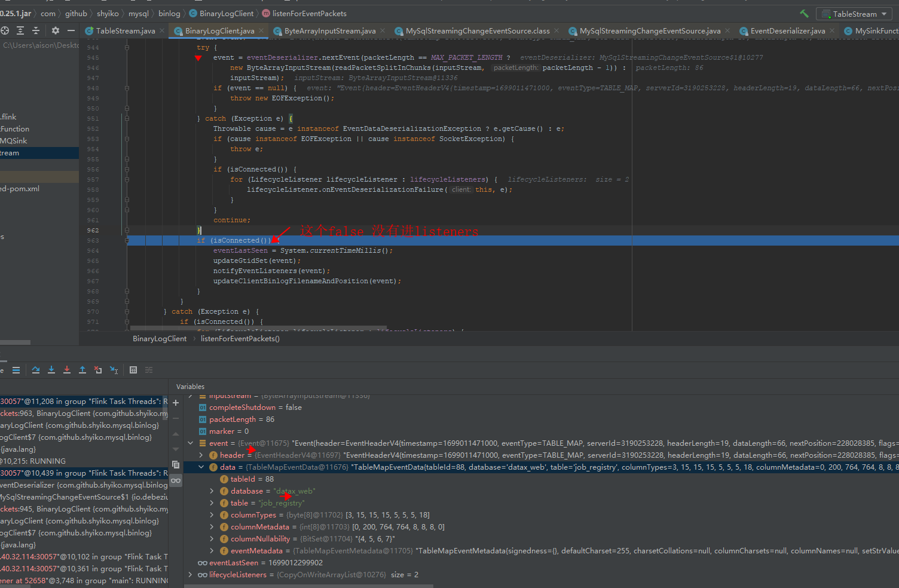Click the Show Execution Point icon
This screenshot has height=588, width=899.
(x=16, y=370)
